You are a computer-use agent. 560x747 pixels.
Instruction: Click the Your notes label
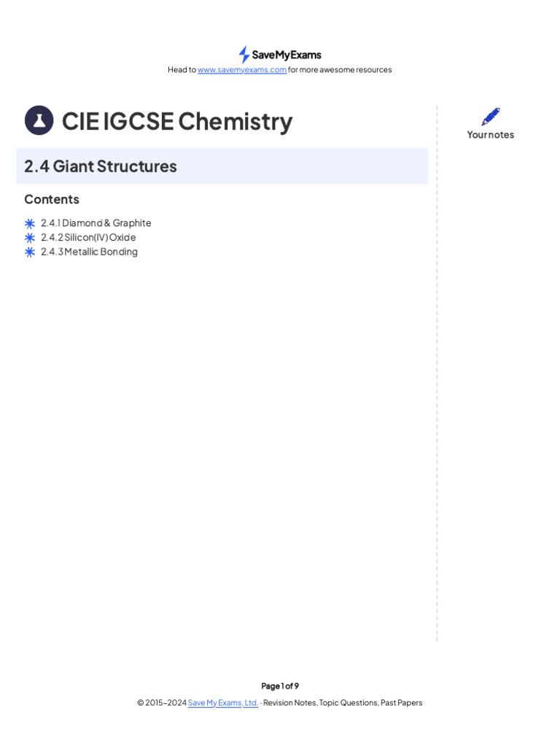click(x=491, y=135)
